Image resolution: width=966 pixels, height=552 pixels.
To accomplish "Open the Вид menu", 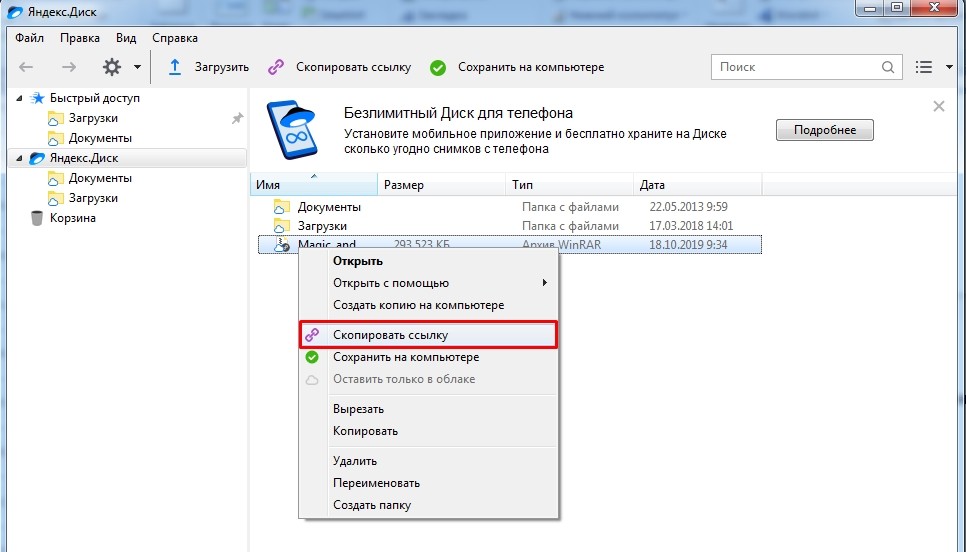I will [x=126, y=38].
